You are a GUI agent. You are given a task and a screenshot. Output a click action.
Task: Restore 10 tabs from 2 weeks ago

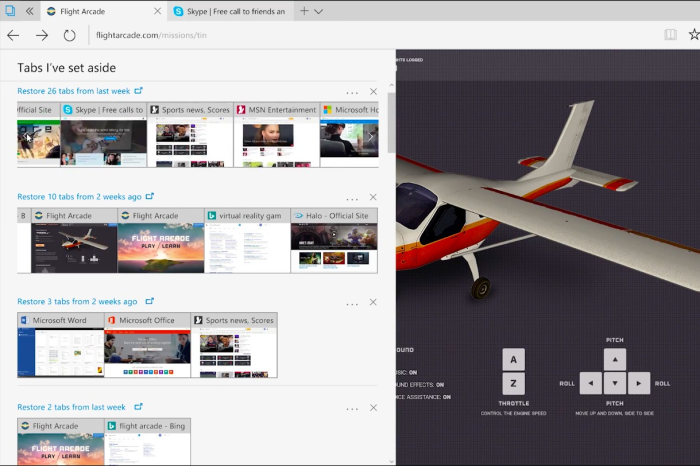click(79, 197)
